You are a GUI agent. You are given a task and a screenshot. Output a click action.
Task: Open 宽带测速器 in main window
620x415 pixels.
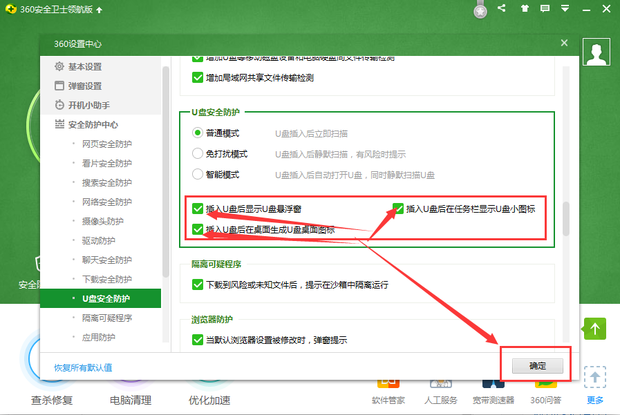click(x=493, y=400)
